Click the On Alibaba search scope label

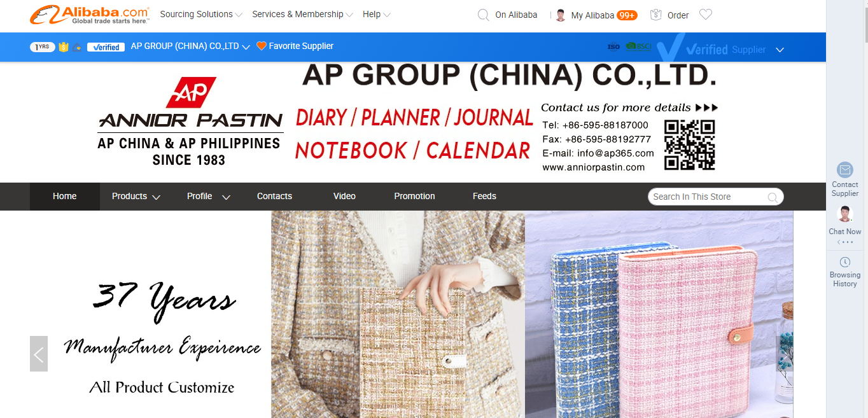(x=516, y=15)
